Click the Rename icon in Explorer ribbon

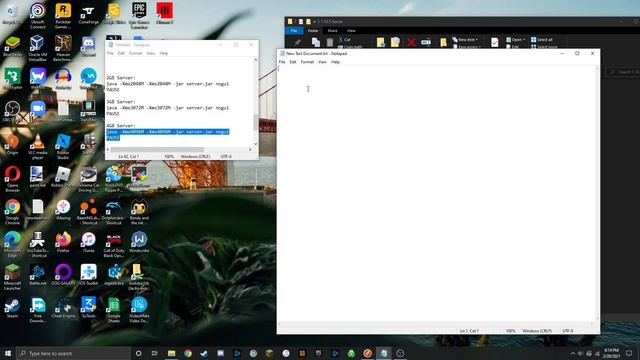(x=426, y=42)
